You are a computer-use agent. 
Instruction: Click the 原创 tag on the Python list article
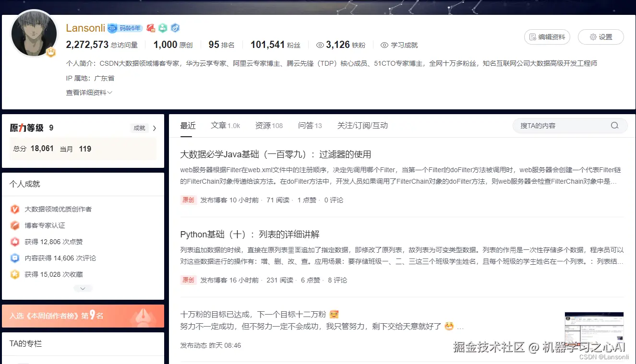coord(188,280)
